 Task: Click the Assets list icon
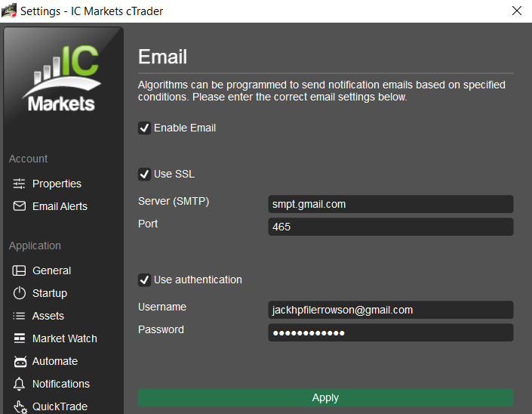tap(19, 316)
